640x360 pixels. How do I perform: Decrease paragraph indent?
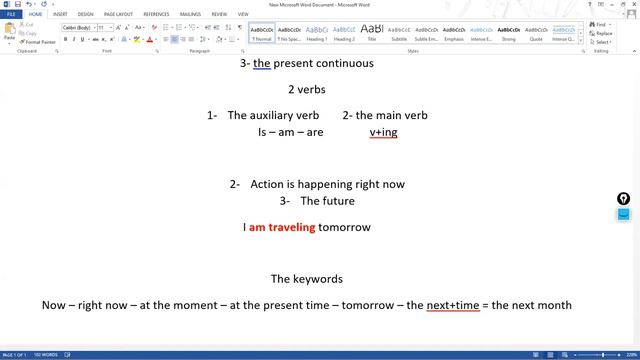[x=207, y=27]
